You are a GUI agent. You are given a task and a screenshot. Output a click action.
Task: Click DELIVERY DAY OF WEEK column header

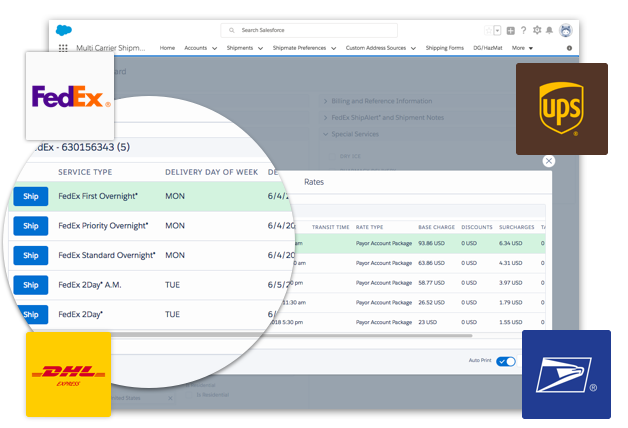click(211, 172)
